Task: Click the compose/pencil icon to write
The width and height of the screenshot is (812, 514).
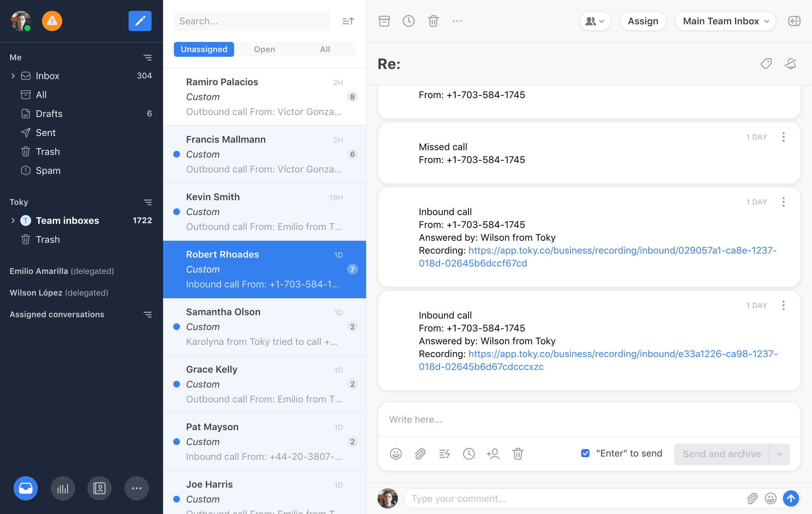Action: tap(140, 21)
